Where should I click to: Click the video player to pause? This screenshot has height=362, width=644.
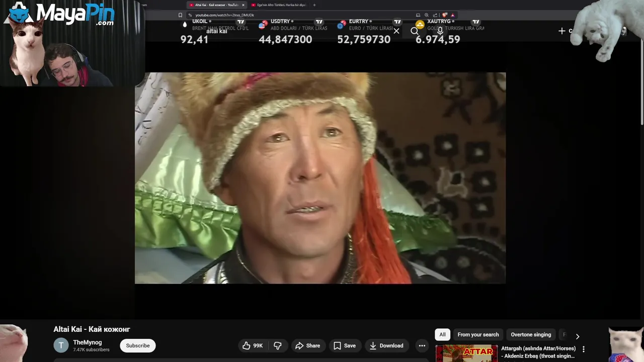pyautogui.click(x=320, y=178)
